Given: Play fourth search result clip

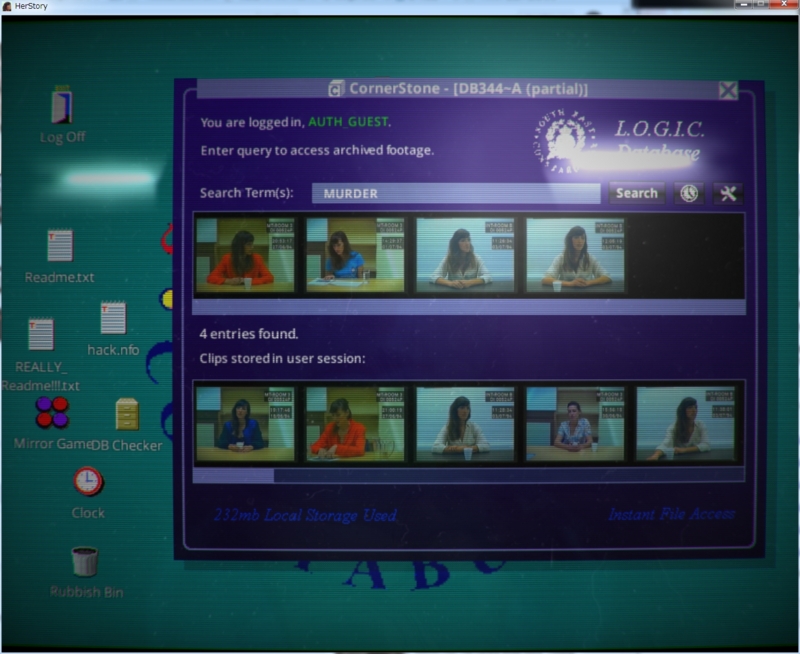Looking at the screenshot, I should coord(576,255).
